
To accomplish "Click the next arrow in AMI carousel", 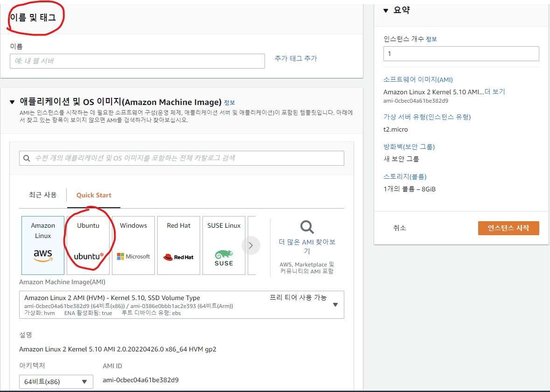I will [251, 245].
